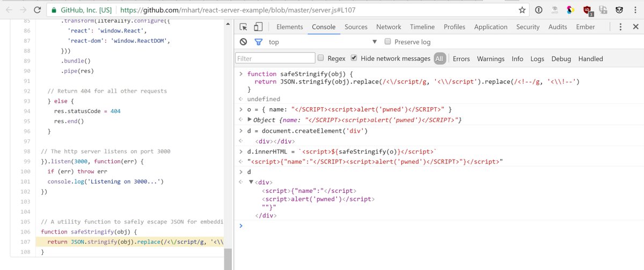Filter console by Logs
This screenshot has height=270, width=644.
click(x=537, y=59)
